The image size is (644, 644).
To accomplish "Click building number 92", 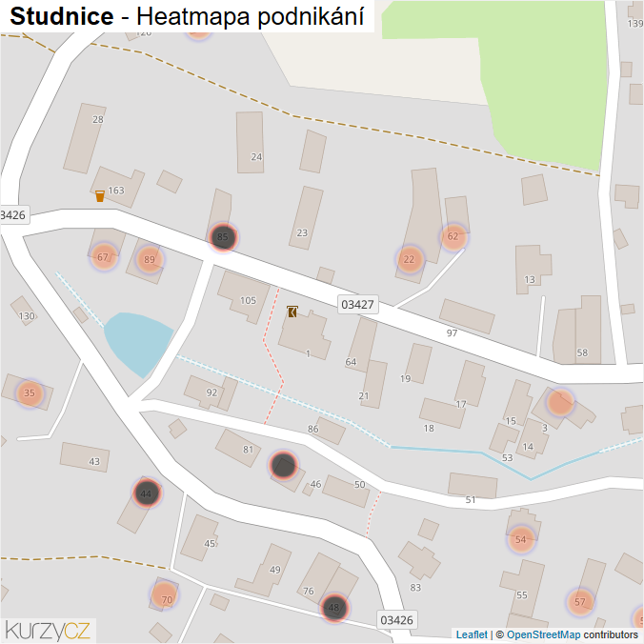I will pos(211,392).
